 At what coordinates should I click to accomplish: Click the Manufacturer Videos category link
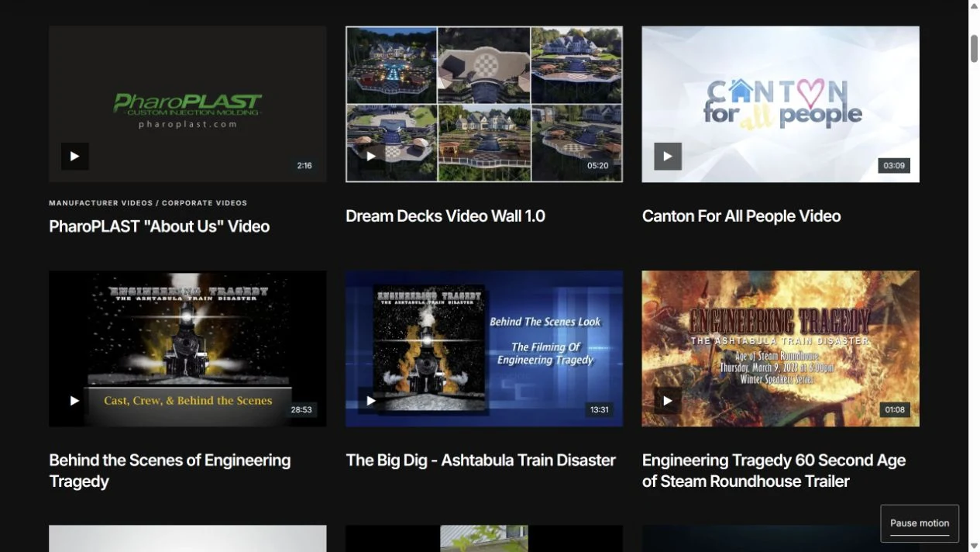point(101,203)
